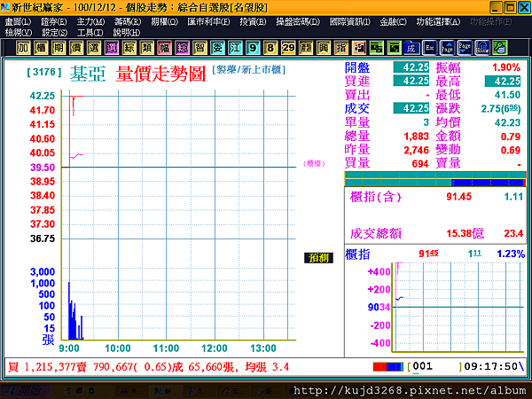Click the yellow 綜 toolbar icon
The height and width of the screenshot is (399, 532).
pyautogui.click(x=129, y=48)
